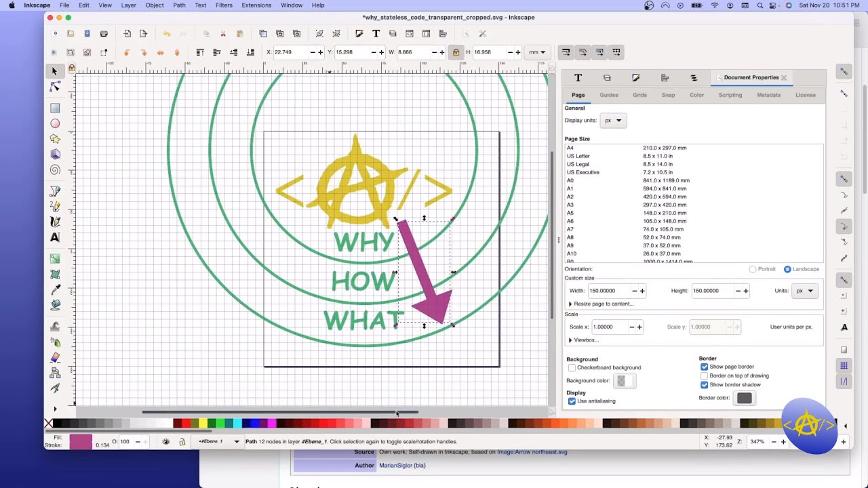The height and width of the screenshot is (488, 868).
Task: Open the Border color swatch
Action: pos(744,398)
